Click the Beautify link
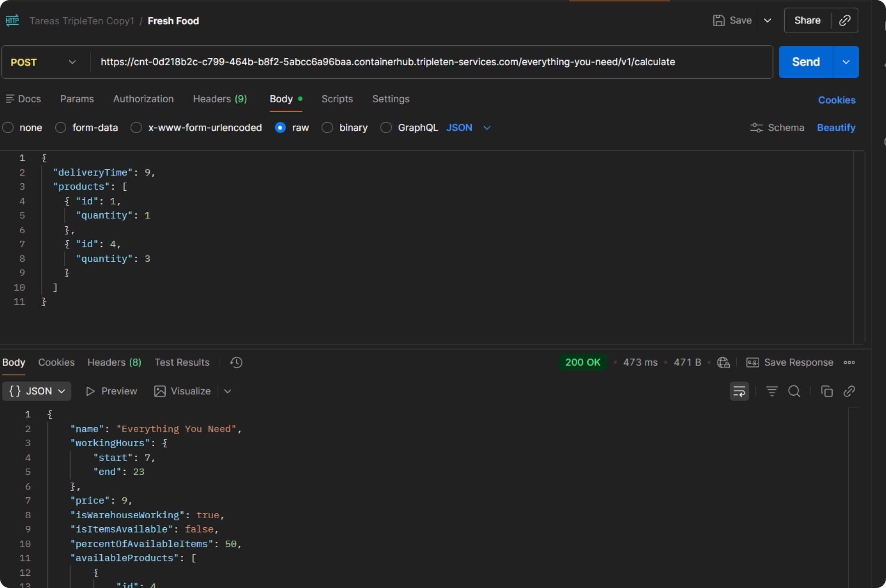This screenshot has width=886, height=588. [x=836, y=128]
